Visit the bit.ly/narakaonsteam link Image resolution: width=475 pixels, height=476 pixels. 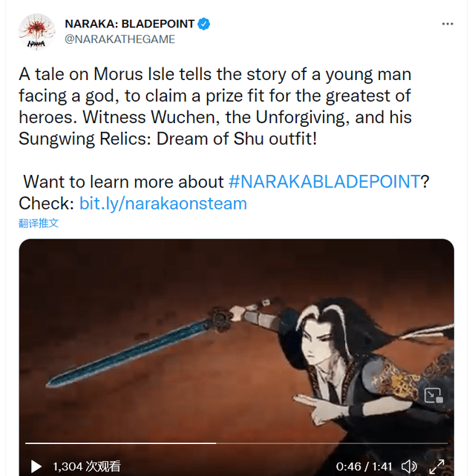point(163,203)
